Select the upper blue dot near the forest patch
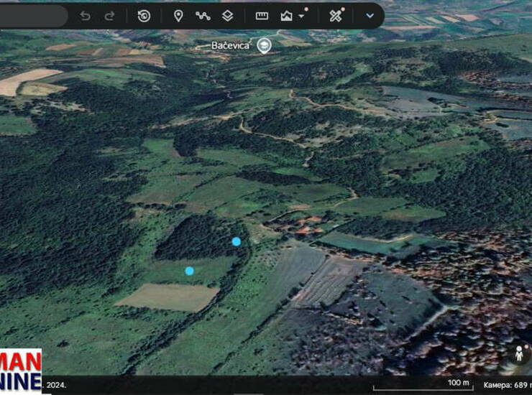The image size is (532, 395). 237,241
